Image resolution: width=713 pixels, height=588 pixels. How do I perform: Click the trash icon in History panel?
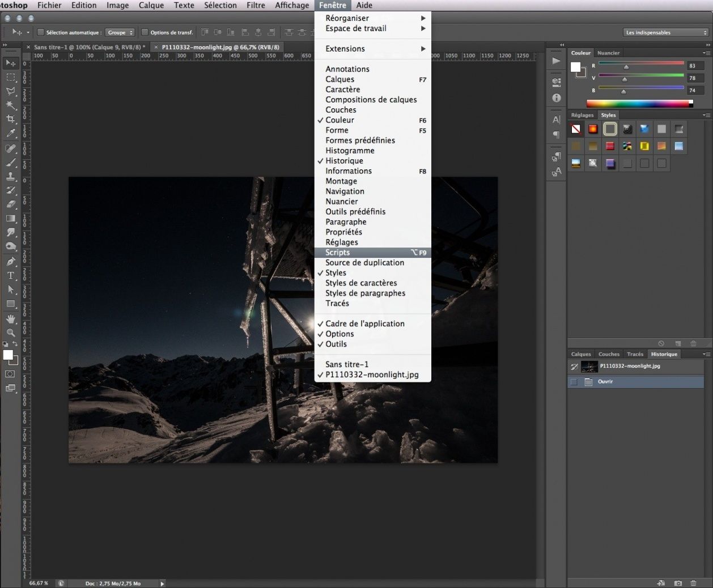tap(693, 582)
